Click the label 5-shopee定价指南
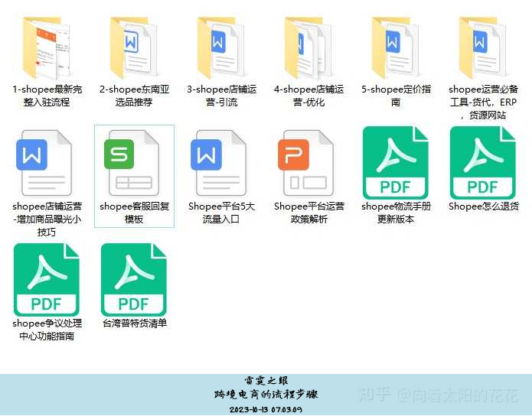532x416 pixels. pos(396,96)
